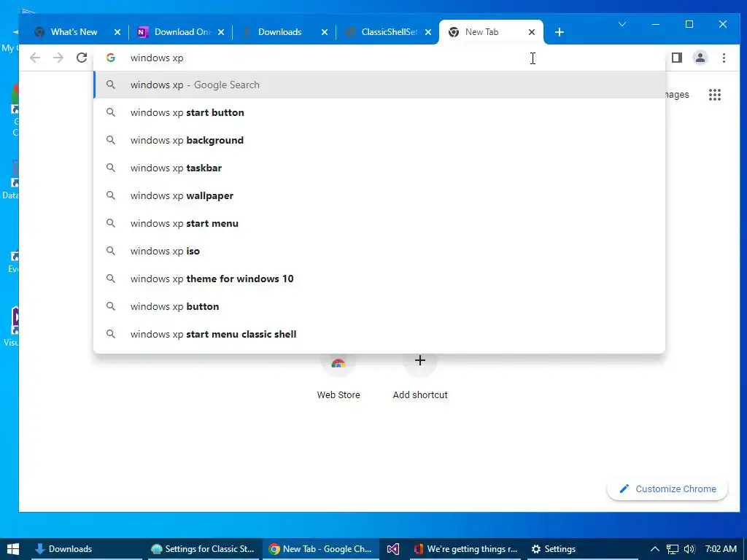Choose 'windows xp start button' suggestion
The width and height of the screenshot is (747, 560).
[x=379, y=112]
